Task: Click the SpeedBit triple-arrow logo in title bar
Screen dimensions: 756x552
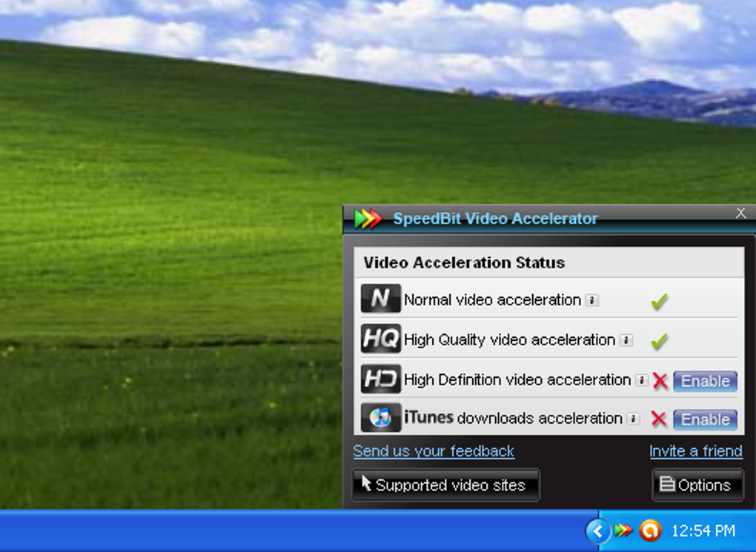Action: coord(368,219)
